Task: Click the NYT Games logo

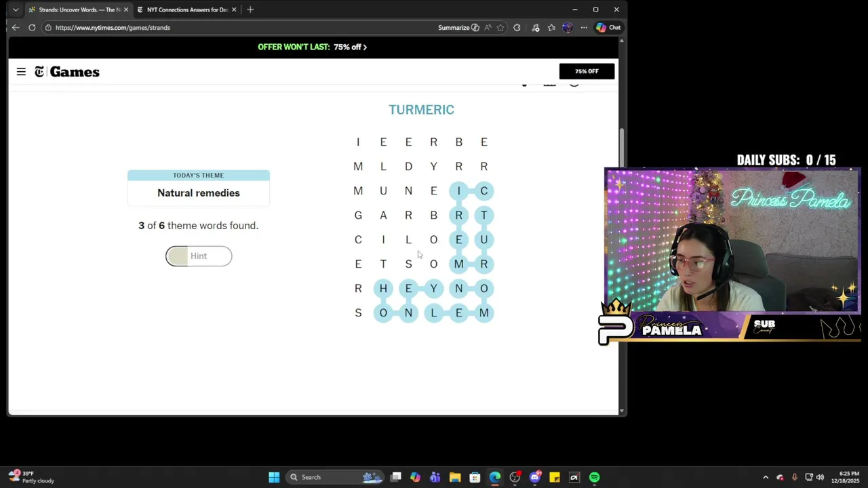Action: coord(67,72)
